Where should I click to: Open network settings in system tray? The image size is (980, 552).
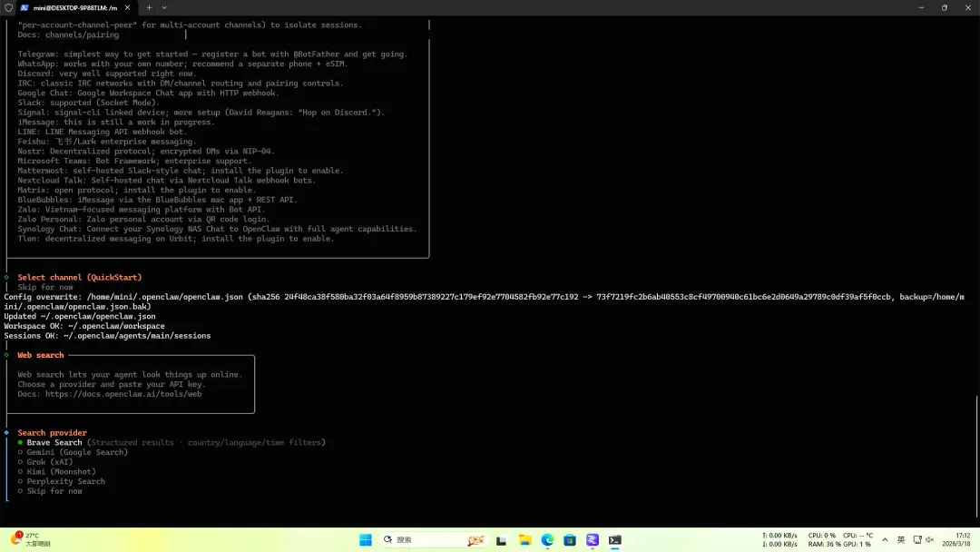pyautogui.click(x=916, y=539)
